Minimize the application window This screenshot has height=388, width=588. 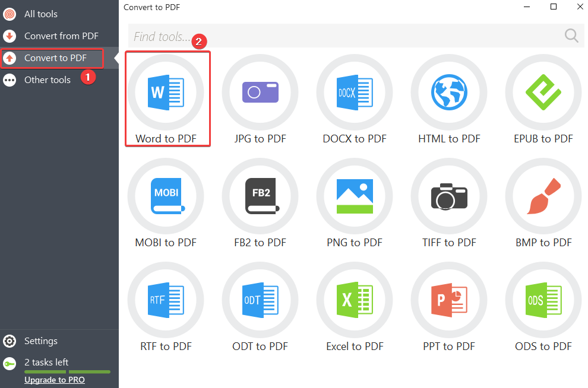tap(527, 7)
